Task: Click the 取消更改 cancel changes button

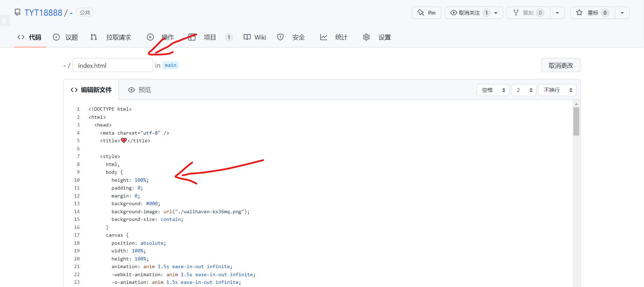Action: (x=560, y=65)
